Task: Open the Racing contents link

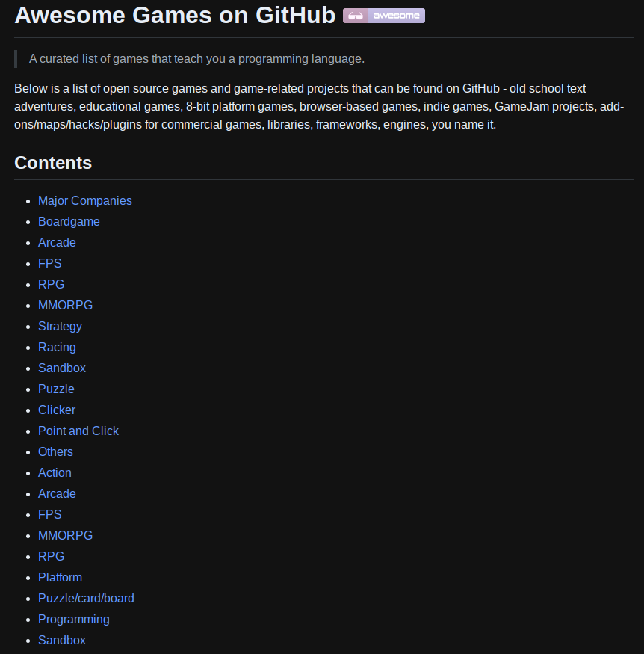Action: 57,347
